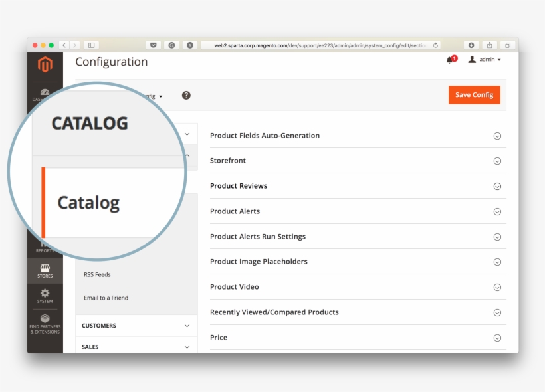Click the CATALOG group heading
Viewport: 545px width, 392px height.
click(90, 123)
